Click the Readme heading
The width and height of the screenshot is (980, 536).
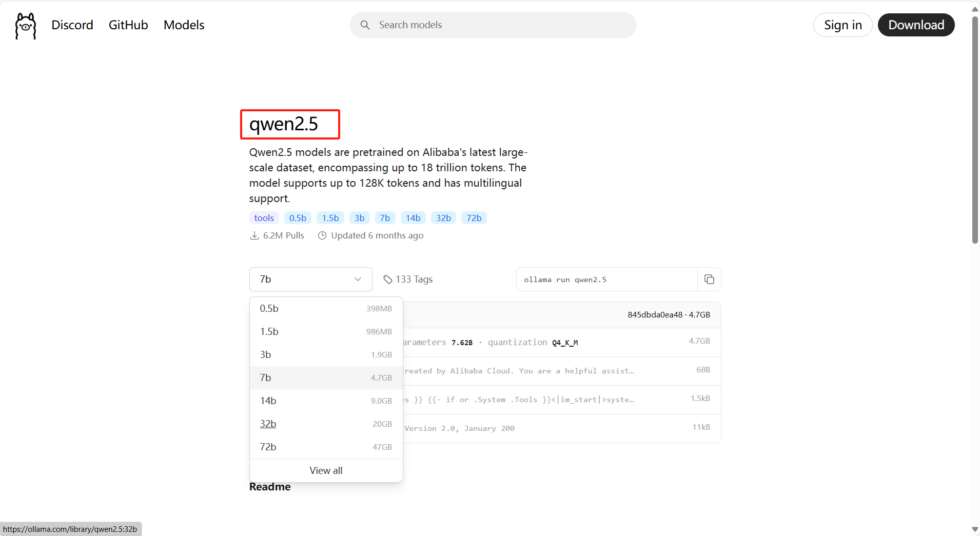pyautogui.click(x=270, y=487)
